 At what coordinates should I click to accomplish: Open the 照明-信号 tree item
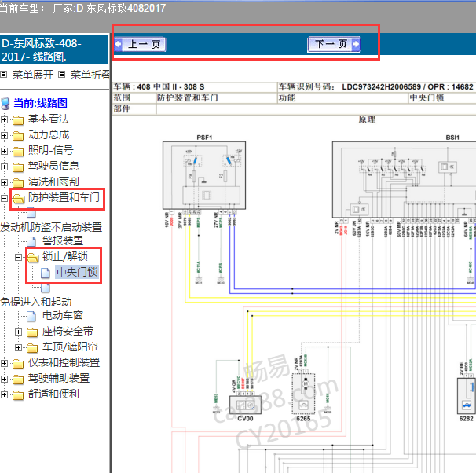click(51, 150)
